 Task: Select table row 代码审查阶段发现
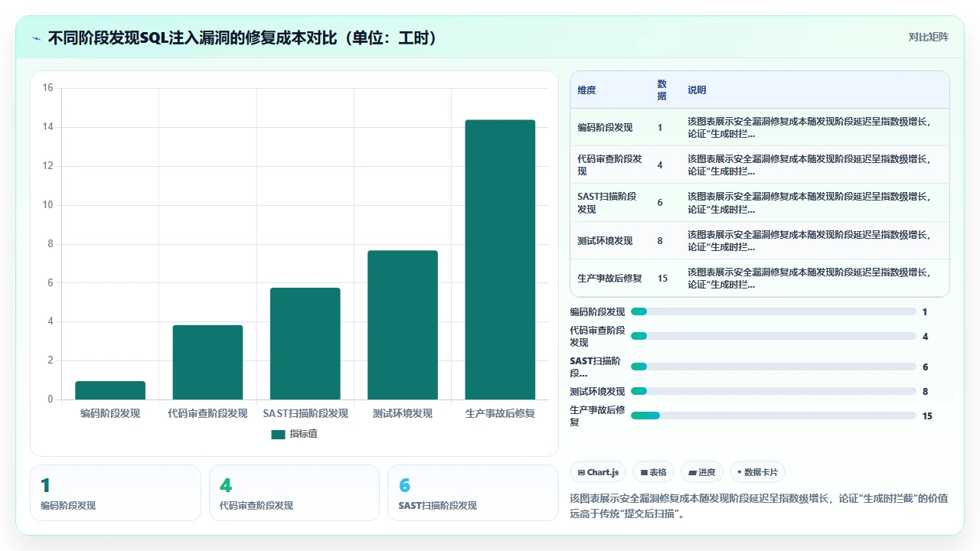point(759,165)
